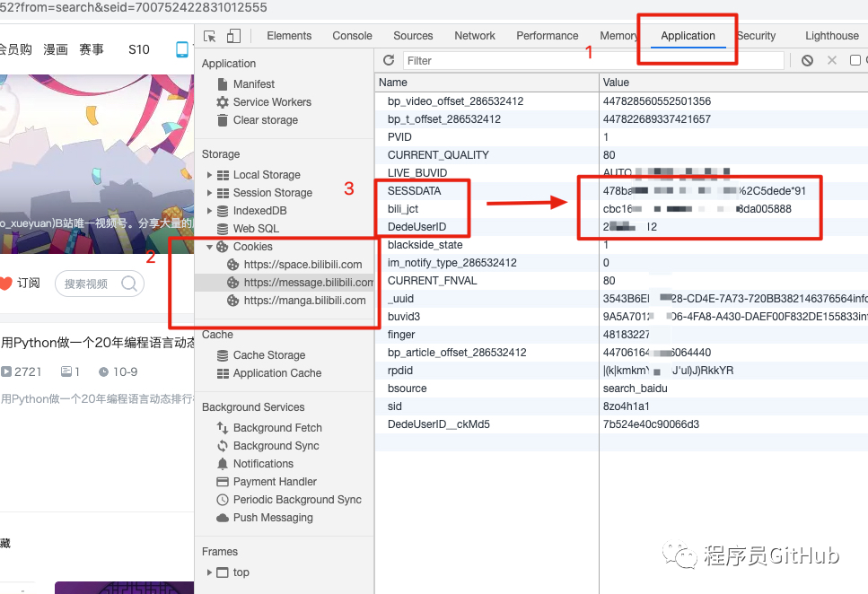Viewport: 868px width, 594px height.
Task: Toggle the device toolbar icon
Action: (x=233, y=36)
